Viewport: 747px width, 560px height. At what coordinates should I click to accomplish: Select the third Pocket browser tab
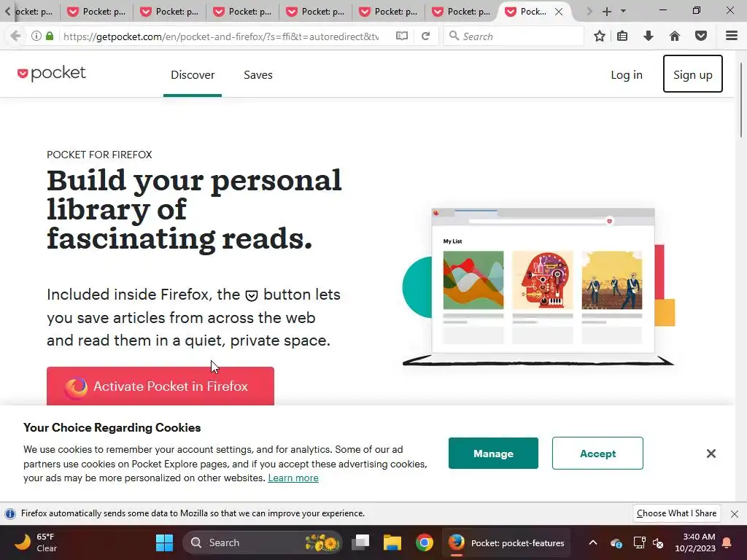tap(169, 12)
